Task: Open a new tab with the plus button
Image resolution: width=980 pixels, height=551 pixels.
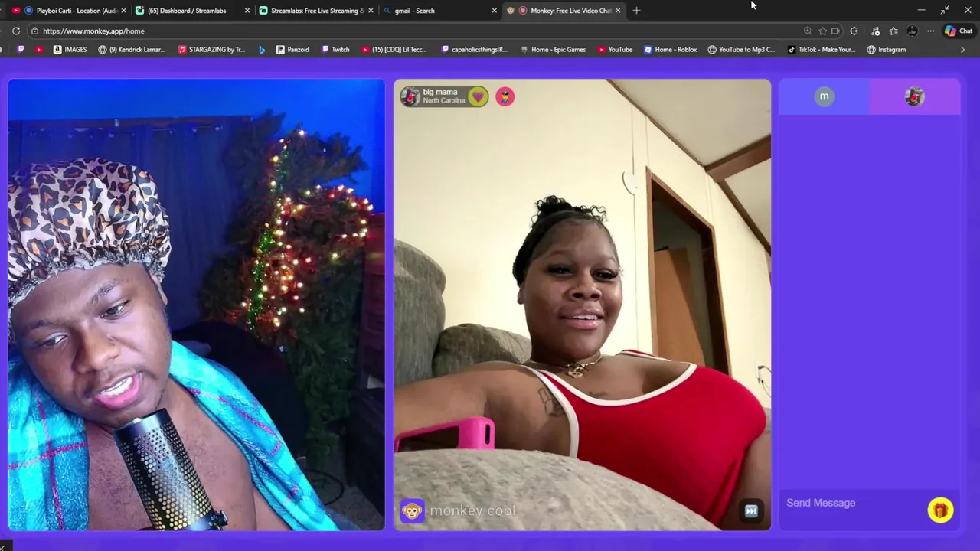Action: pos(636,11)
